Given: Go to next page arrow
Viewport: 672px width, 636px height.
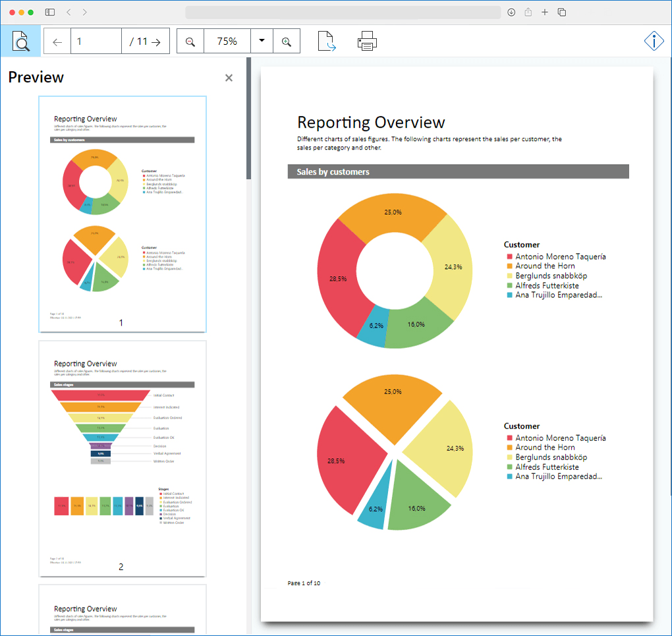Looking at the screenshot, I should pyautogui.click(x=156, y=42).
